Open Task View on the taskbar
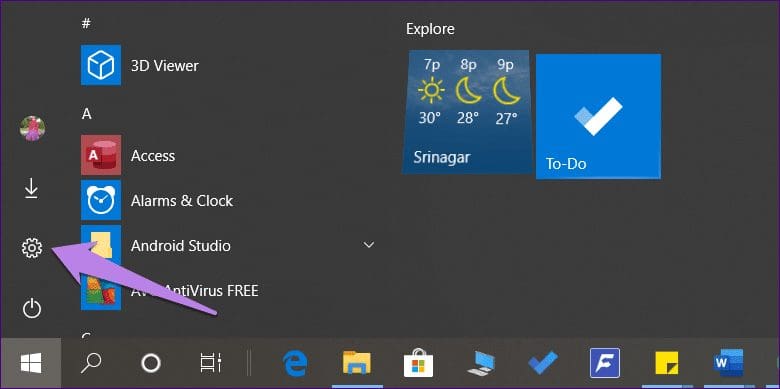 pyautogui.click(x=211, y=364)
